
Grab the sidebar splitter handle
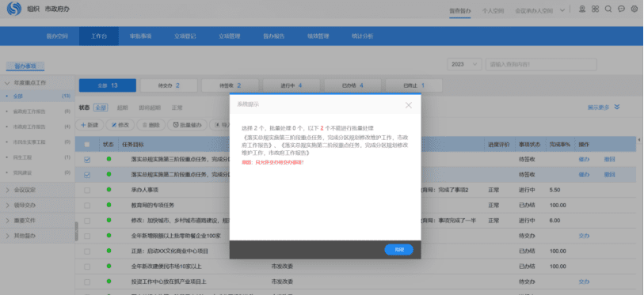76,232
